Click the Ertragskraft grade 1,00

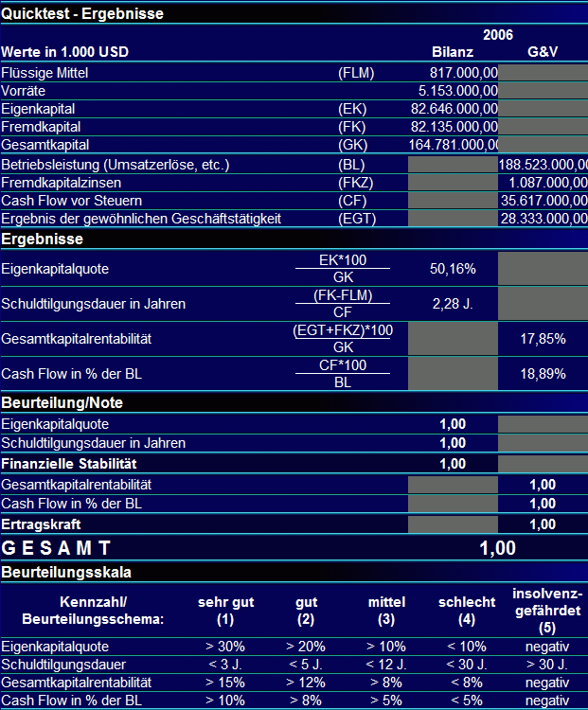(543, 524)
